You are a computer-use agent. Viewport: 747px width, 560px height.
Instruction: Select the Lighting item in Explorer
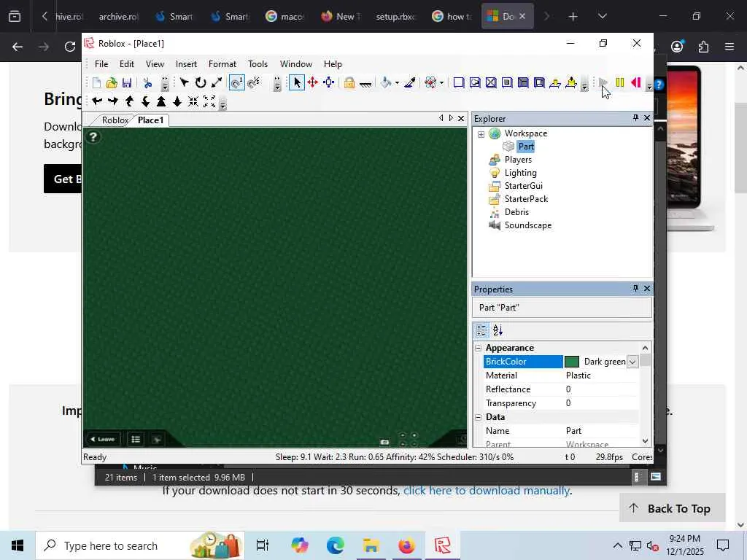[521, 173]
